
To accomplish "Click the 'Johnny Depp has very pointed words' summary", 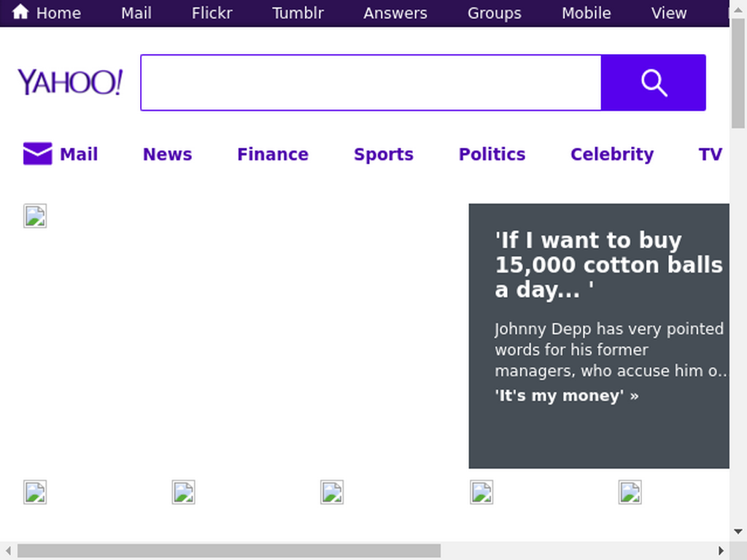I will pyautogui.click(x=611, y=349).
